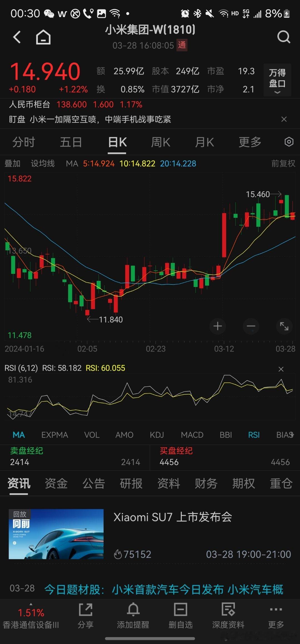Zoom out chart with minus button

pyautogui.click(x=251, y=326)
